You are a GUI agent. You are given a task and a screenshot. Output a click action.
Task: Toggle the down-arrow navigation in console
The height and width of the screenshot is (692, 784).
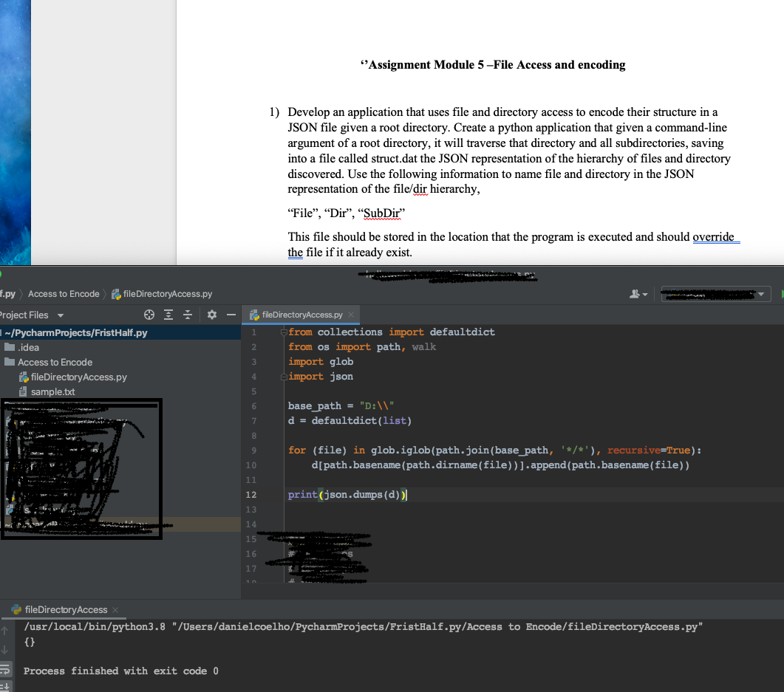click(4, 651)
